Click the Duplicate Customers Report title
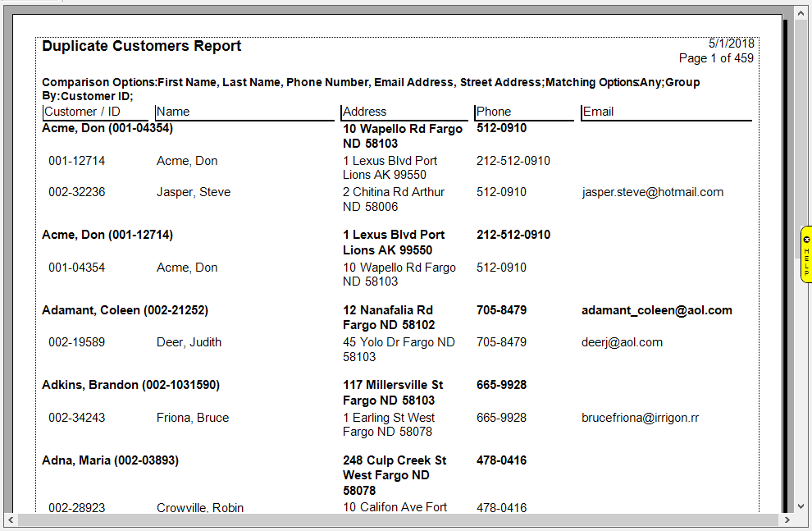The image size is (812, 531). [141, 46]
